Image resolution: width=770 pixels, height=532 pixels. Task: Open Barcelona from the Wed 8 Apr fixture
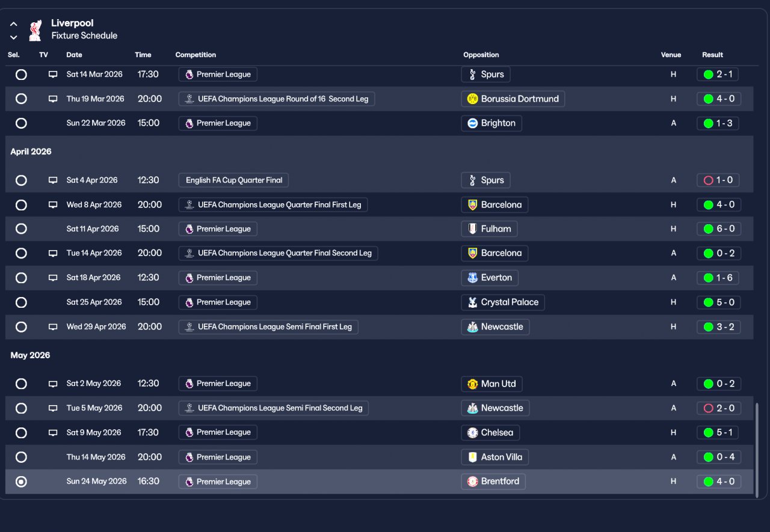pos(494,205)
